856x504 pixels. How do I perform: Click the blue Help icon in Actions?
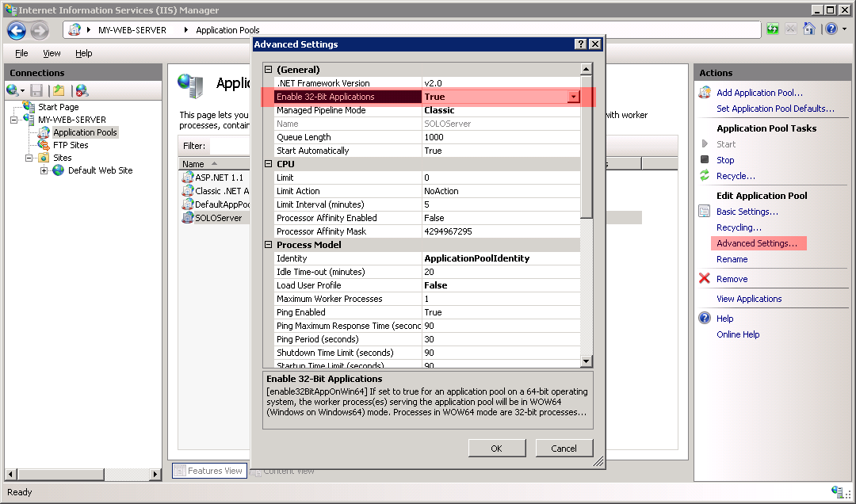point(705,318)
